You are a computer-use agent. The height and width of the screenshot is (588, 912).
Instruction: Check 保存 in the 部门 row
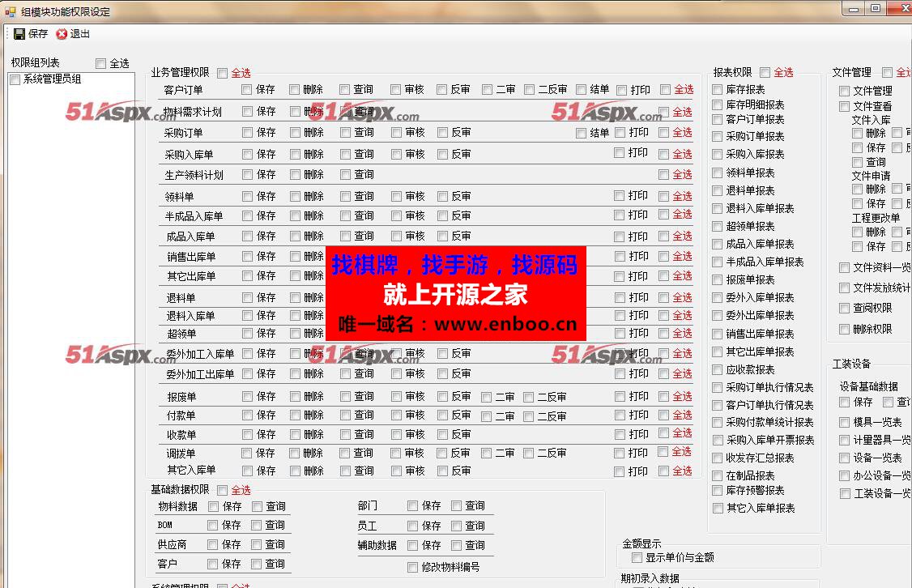coord(413,506)
